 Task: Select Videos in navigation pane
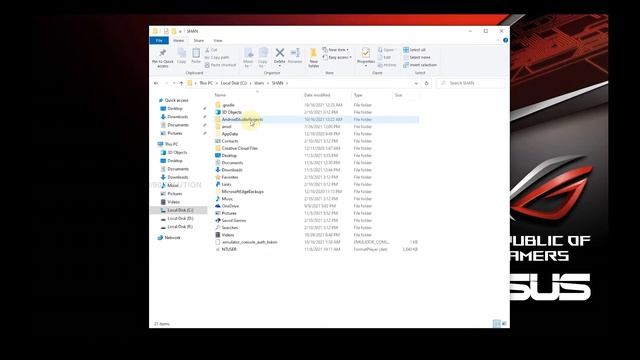point(173,202)
